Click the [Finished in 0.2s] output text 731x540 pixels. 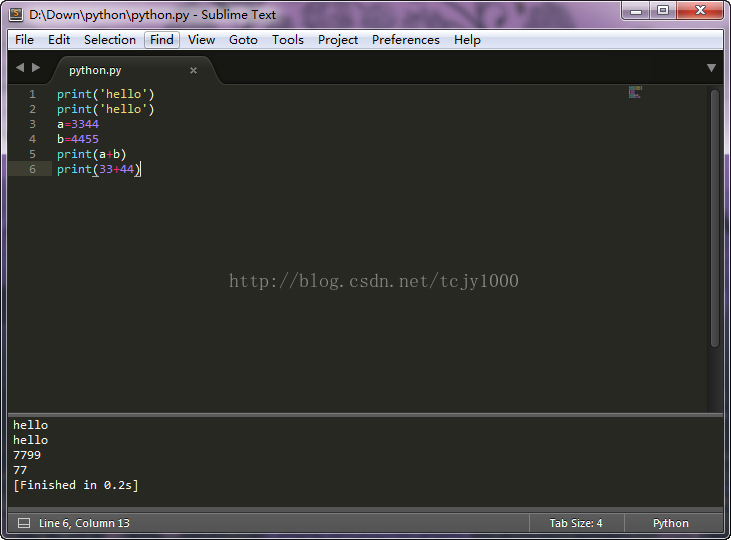[76, 485]
